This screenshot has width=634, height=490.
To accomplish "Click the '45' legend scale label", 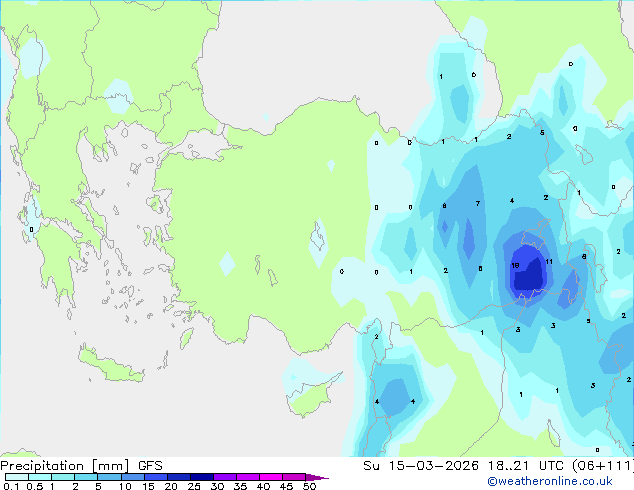I will coord(286,486).
